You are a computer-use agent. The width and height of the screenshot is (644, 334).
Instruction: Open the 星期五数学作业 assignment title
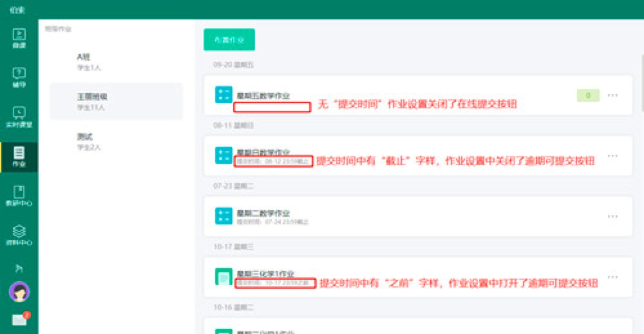click(263, 96)
